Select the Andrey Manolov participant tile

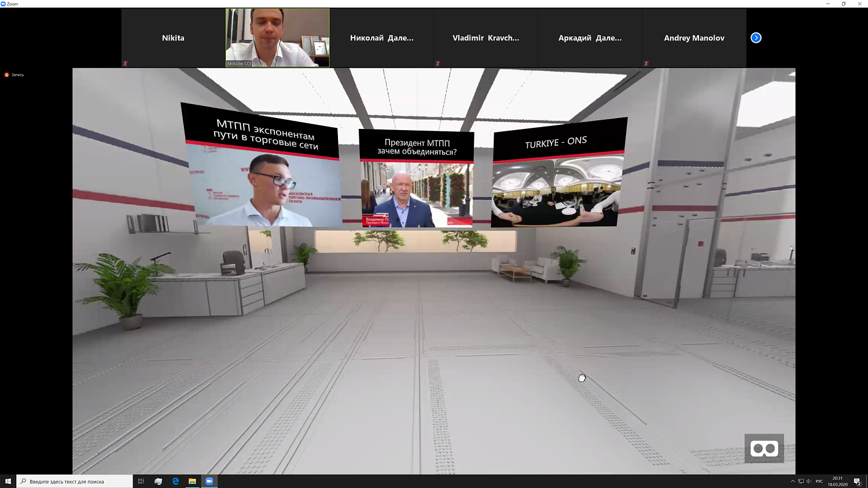[x=694, y=38]
